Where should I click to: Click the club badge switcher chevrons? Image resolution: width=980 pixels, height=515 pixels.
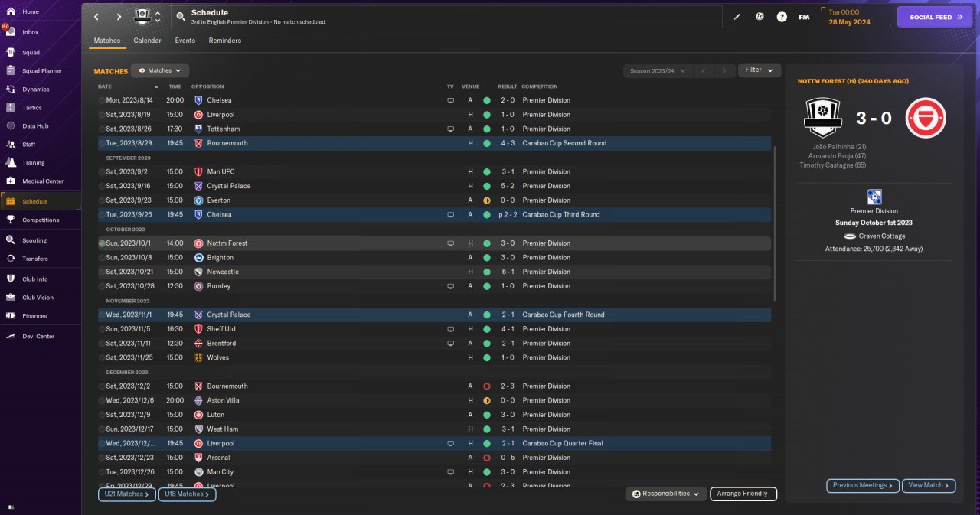point(158,17)
